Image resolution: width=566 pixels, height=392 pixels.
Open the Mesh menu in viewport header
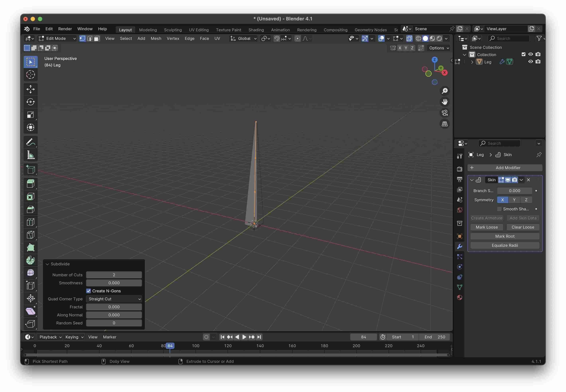156,39
